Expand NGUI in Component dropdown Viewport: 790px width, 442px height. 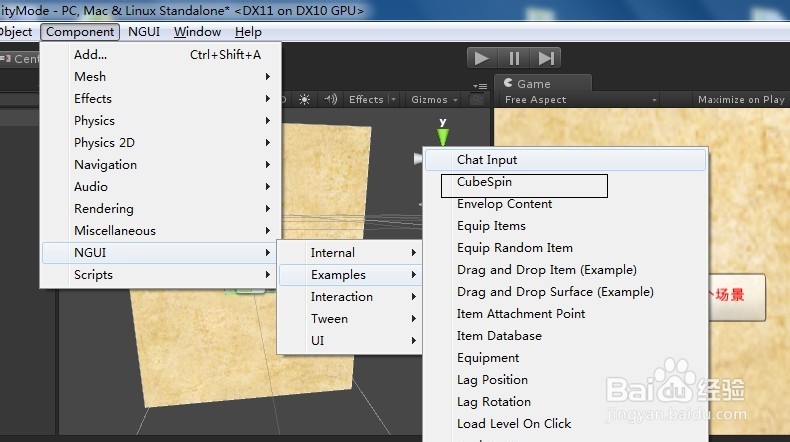pos(160,252)
